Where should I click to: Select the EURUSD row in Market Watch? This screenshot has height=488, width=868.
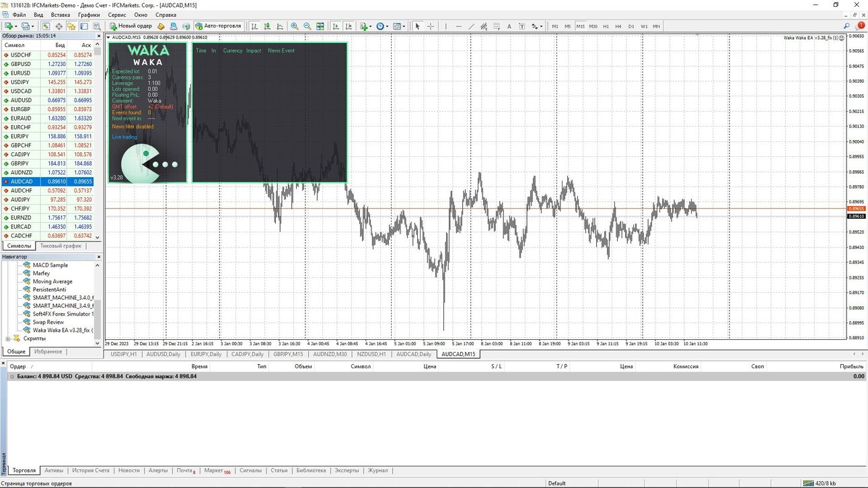[x=47, y=73]
